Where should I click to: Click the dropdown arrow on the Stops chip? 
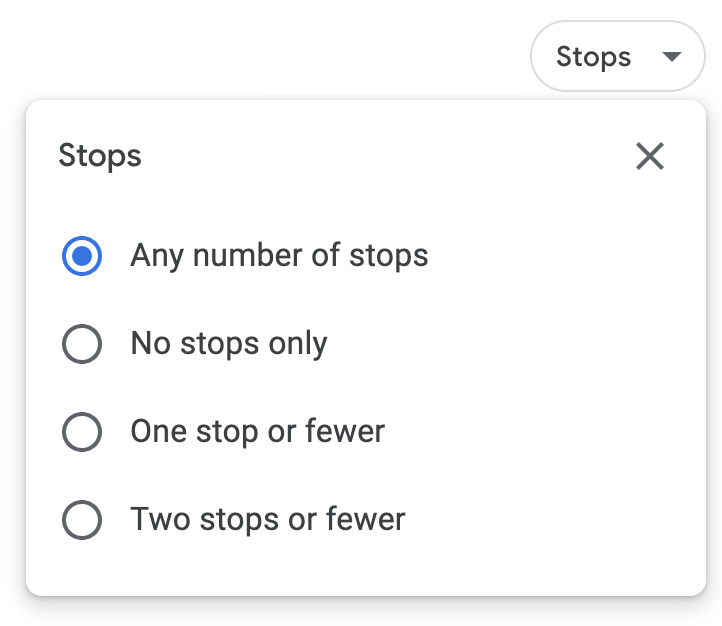(x=670, y=57)
